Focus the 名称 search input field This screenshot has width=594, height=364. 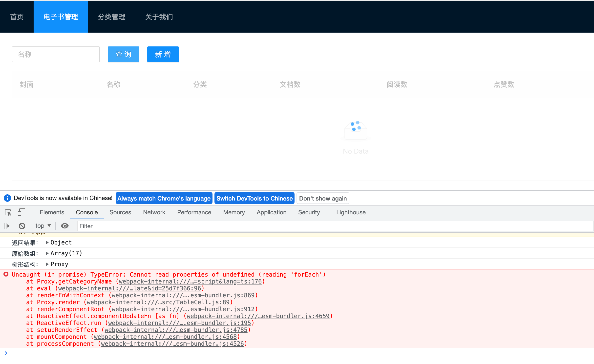pyautogui.click(x=56, y=54)
